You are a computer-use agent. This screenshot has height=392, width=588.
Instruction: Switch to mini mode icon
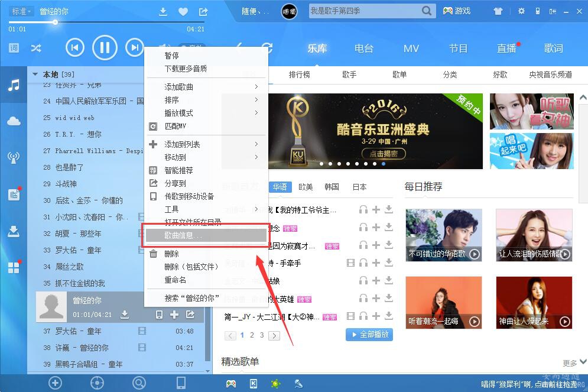[x=553, y=11]
